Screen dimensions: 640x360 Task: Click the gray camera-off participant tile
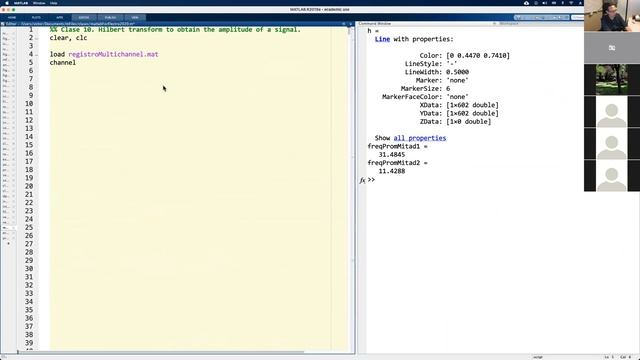[x=612, y=48]
